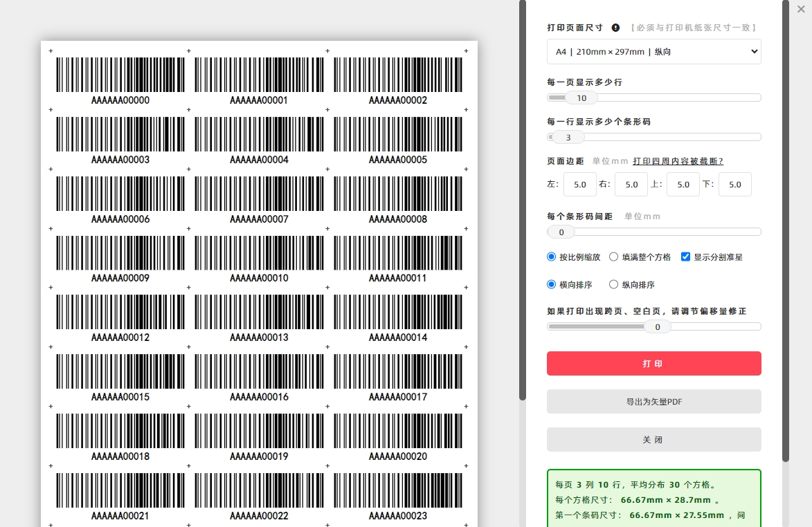
Task: Select the 按比例缩放 radio option
Action: (552, 257)
